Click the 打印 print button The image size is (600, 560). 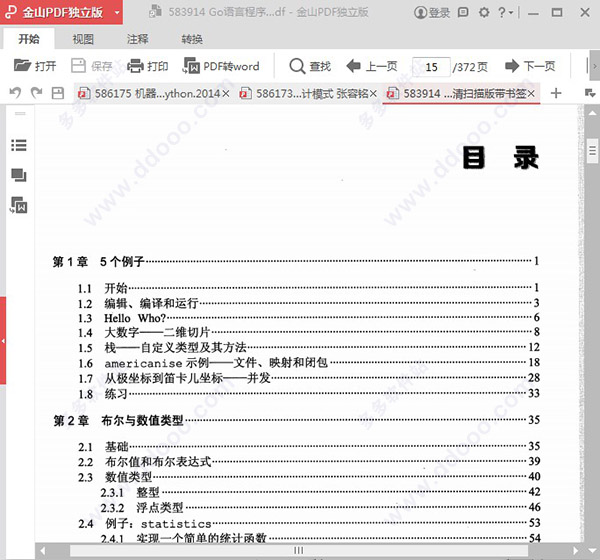coord(148,66)
